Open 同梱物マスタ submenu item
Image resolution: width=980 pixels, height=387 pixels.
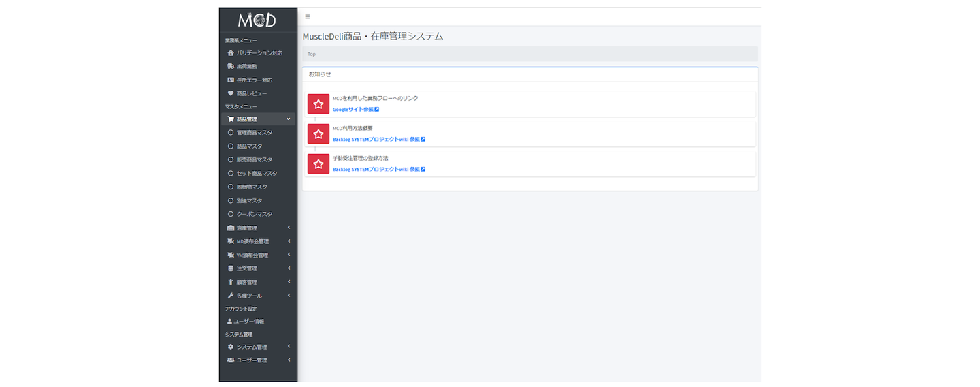coord(259,187)
